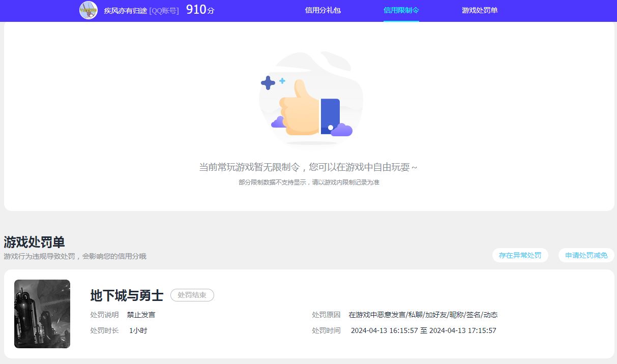Click the 存在异常处罚 button
The height and width of the screenshot is (364, 617).
[x=520, y=255]
